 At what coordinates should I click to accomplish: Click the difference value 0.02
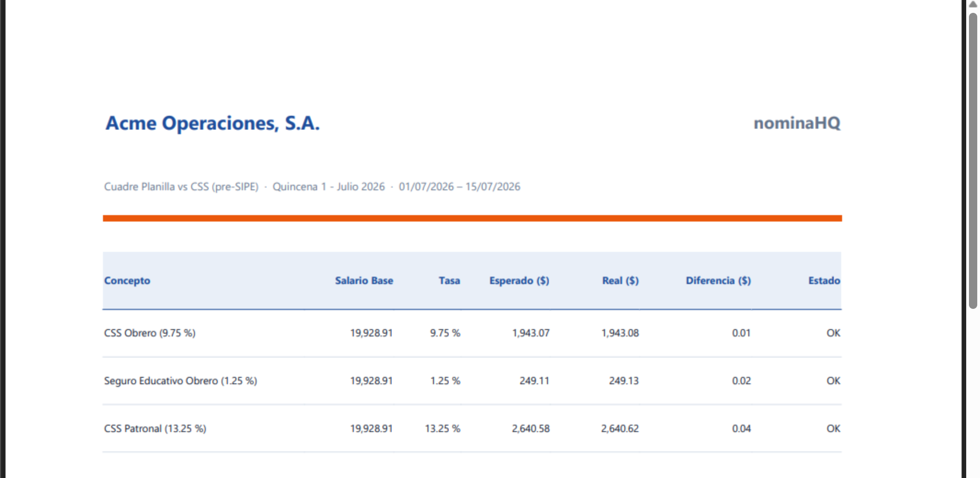pyautogui.click(x=741, y=381)
